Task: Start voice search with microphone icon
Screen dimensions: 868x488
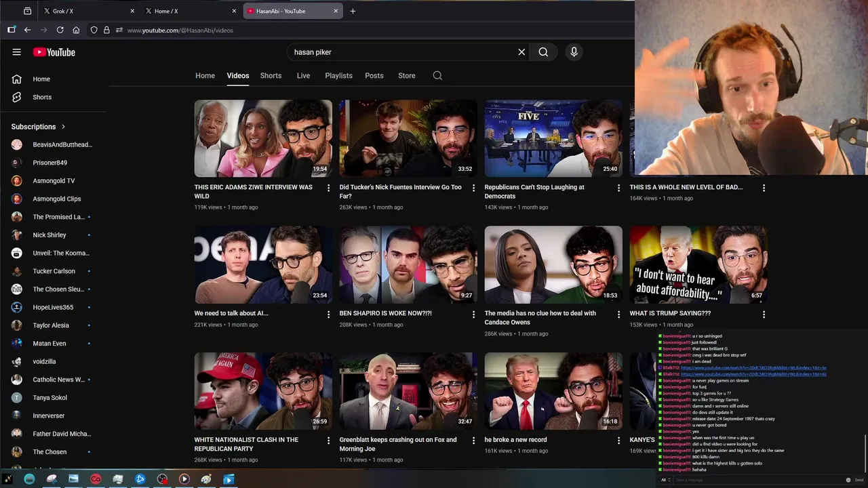Action: [x=574, y=52]
